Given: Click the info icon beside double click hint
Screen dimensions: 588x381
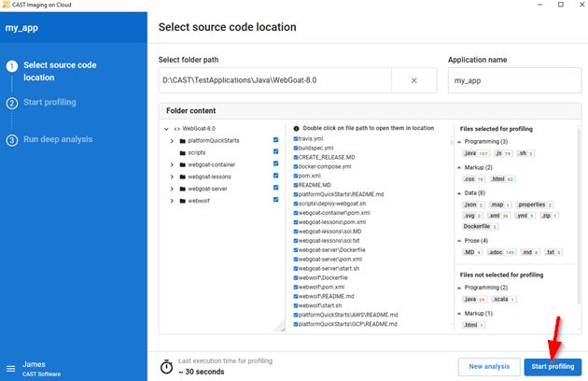Looking at the screenshot, I should pos(296,128).
